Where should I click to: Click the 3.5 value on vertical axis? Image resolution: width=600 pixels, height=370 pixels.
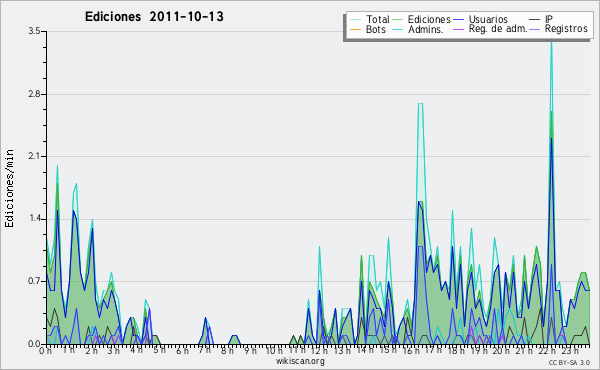(x=34, y=31)
